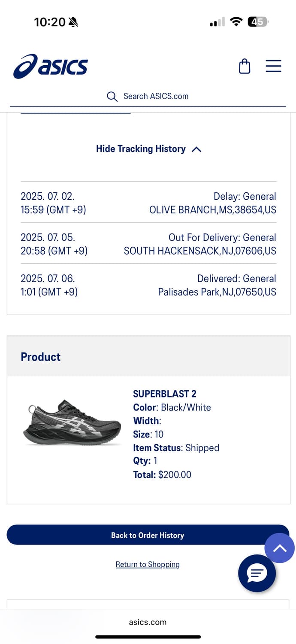Collapse via Hide Tracking History label
296x644 pixels.
coord(141,149)
